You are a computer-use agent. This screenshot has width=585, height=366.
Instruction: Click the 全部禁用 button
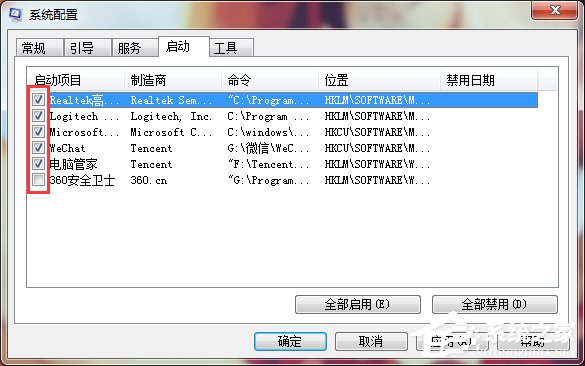pos(495,304)
